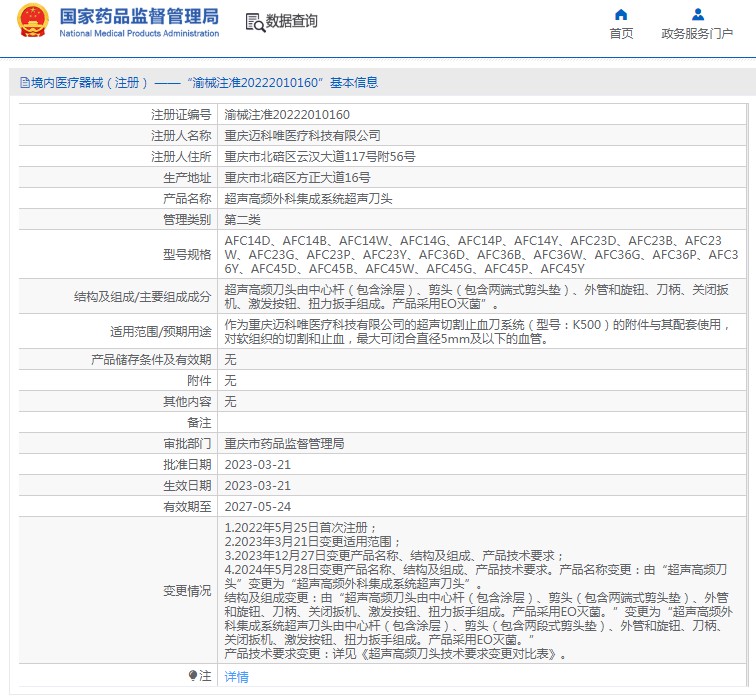Click National Medical Products Administration text

click(139, 33)
